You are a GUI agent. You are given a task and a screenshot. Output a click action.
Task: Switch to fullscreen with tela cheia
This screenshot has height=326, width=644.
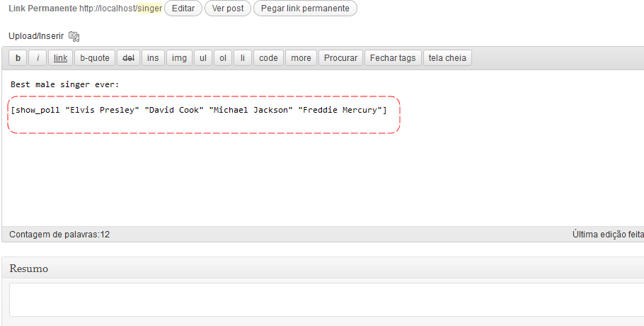coord(447,58)
